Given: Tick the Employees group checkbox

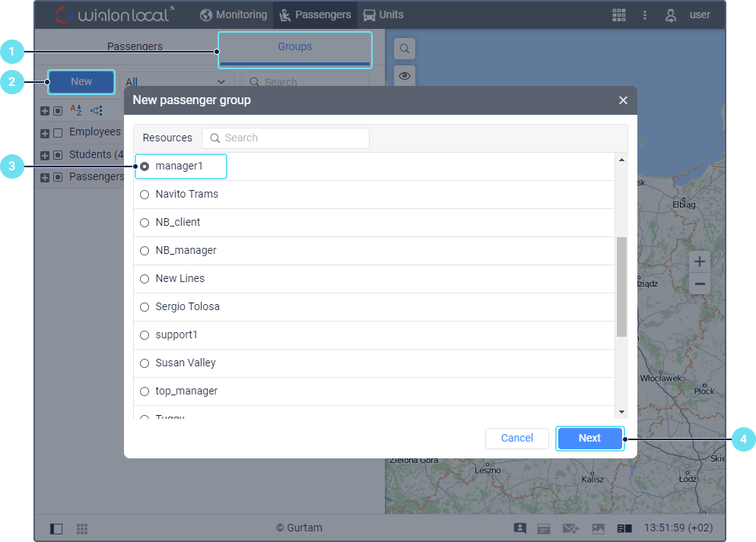Looking at the screenshot, I should tap(58, 133).
